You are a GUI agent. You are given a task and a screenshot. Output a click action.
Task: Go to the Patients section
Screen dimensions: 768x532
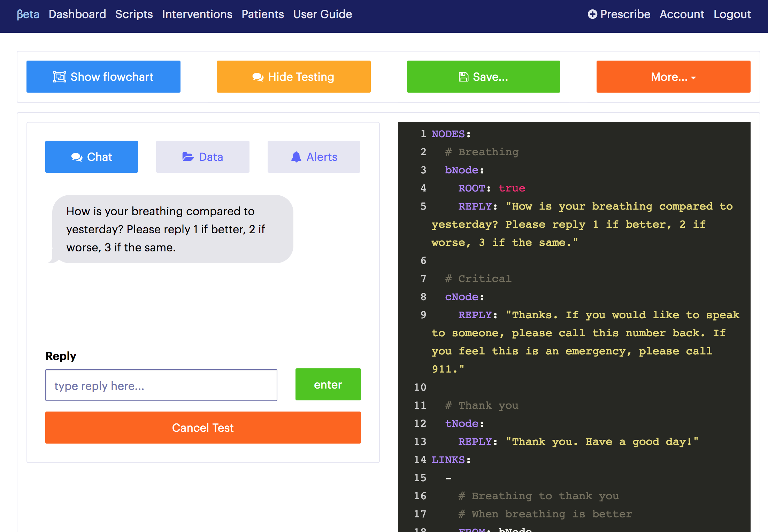click(262, 14)
